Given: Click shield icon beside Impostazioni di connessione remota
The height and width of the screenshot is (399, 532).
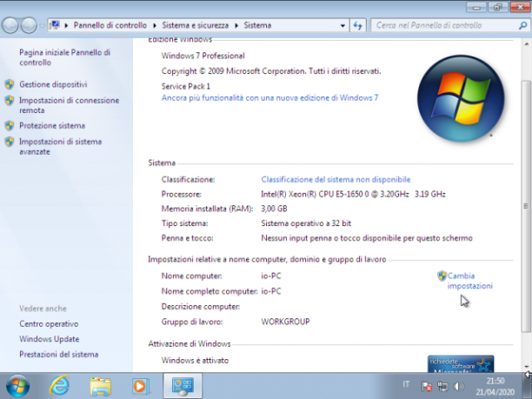Looking at the screenshot, I should (x=10, y=100).
